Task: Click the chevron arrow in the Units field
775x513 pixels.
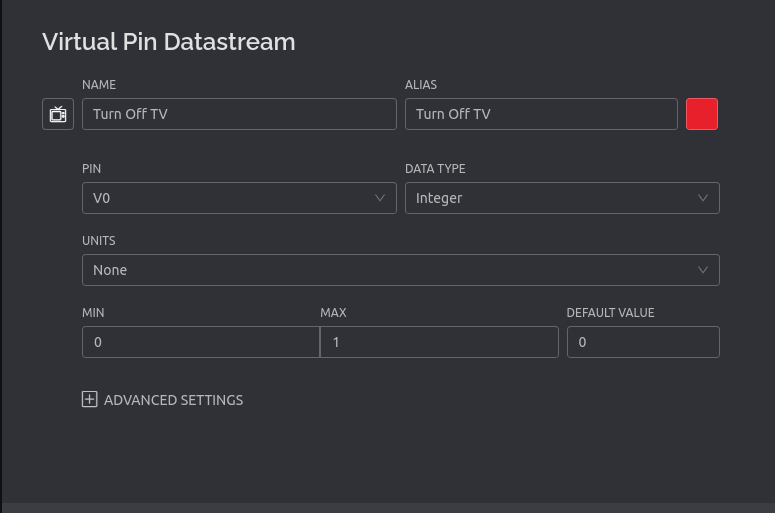Action: coord(703,270)
